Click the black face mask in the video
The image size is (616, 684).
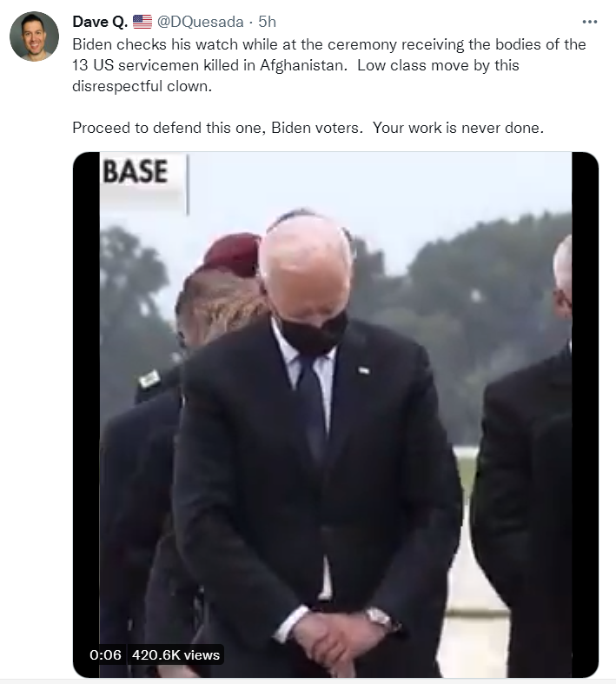312,331
